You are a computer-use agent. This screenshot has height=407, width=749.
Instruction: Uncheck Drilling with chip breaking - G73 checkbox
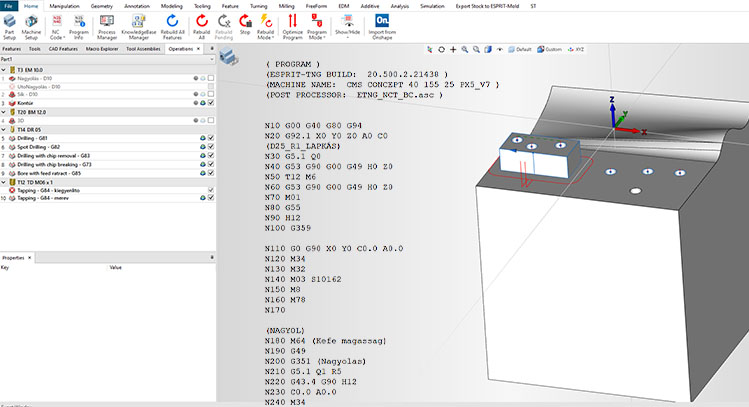[x=211, y=164]
